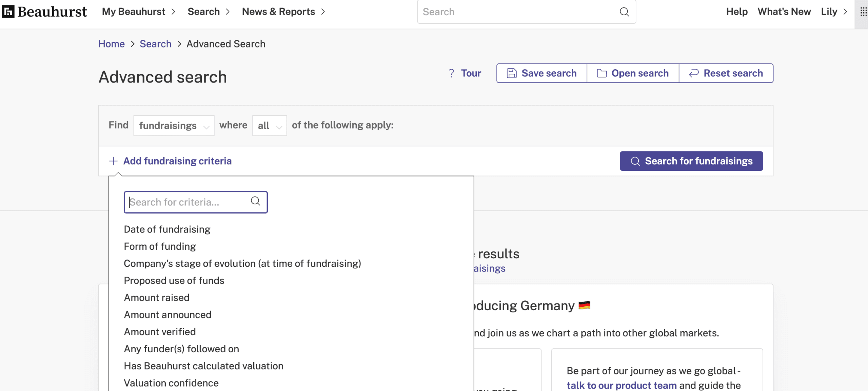Click the Advanced search page heading
The height and width of the screenshot is (391, 868).
click(x=163, y=77)
